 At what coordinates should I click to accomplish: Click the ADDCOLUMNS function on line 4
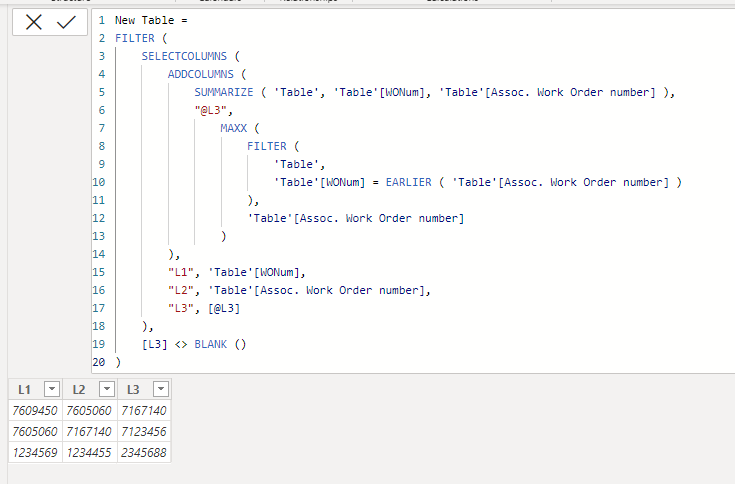coord(201,74)
